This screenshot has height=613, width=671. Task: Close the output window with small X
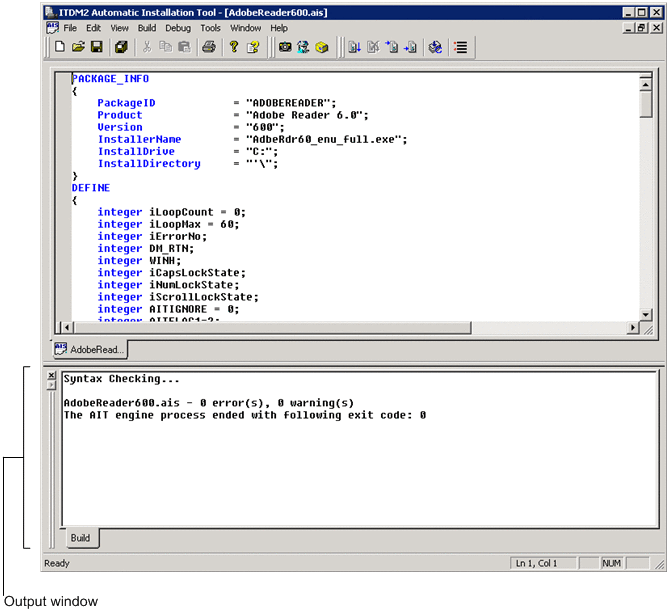pyautogui.click(x=52, y=375)
